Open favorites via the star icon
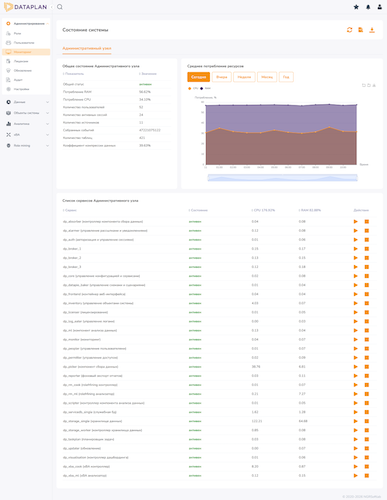The image size is (387, 500). (x=356, y=7)
